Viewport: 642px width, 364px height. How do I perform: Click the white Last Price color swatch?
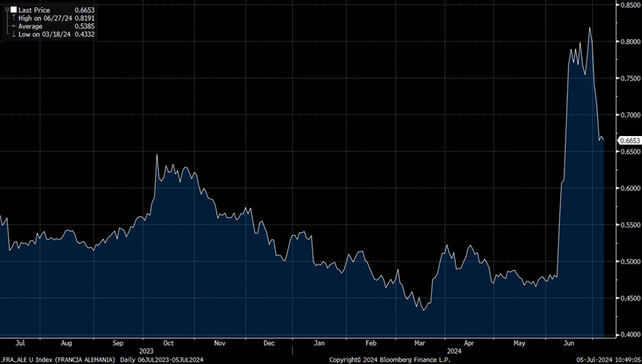point(13,10)
